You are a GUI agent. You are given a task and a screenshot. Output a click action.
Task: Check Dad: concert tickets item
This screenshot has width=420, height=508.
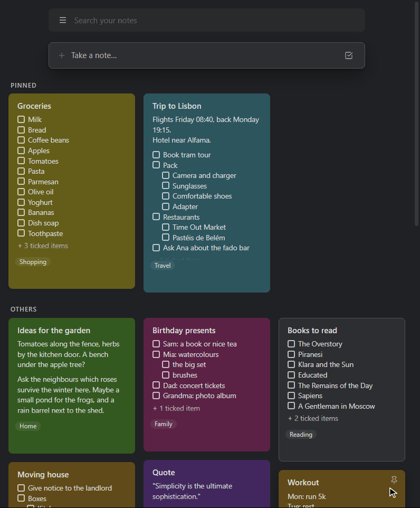coord(156,385)
